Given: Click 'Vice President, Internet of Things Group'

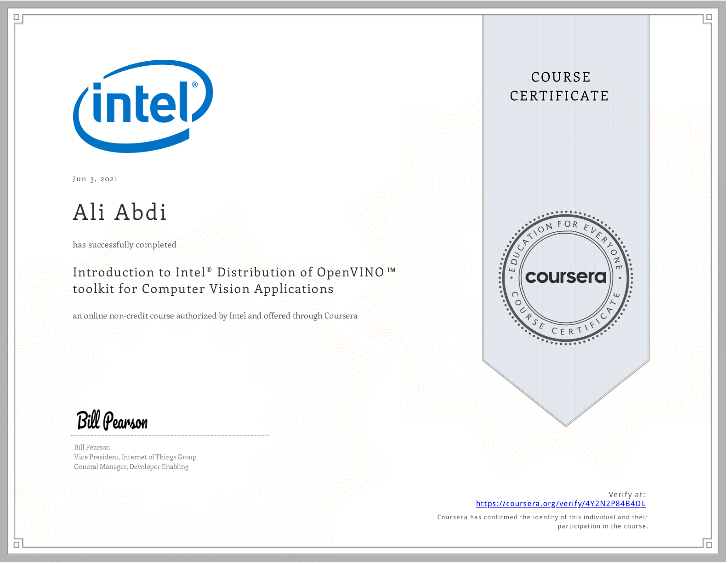Looking at the screenshot, I should (x=135, y=457).
